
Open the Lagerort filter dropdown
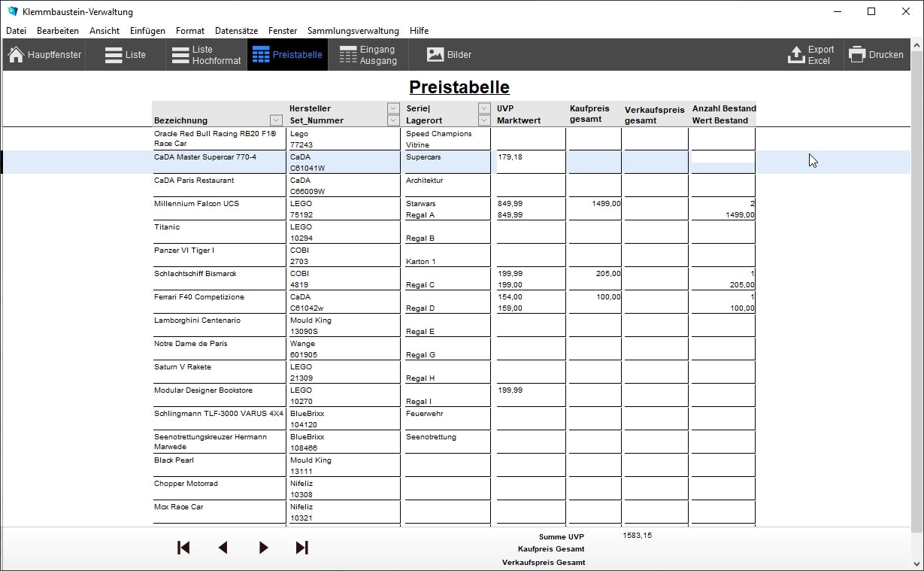tap(484, 120)
